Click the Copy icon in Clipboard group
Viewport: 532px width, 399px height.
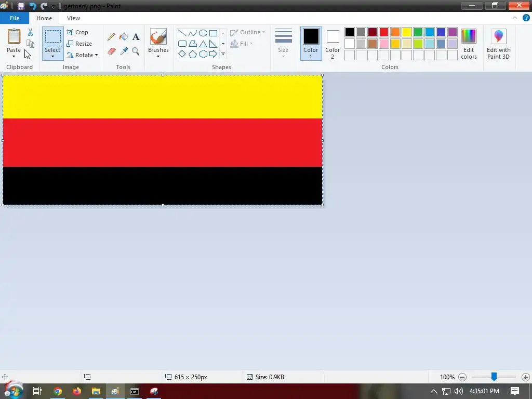pyautogui.click(x=30, y=44)
